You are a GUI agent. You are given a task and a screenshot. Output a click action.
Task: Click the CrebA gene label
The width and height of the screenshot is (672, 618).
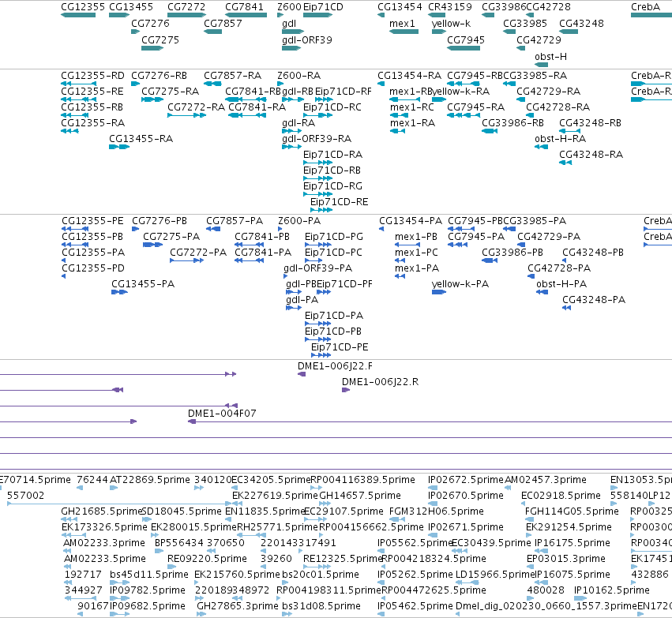(x=645, y=7)
